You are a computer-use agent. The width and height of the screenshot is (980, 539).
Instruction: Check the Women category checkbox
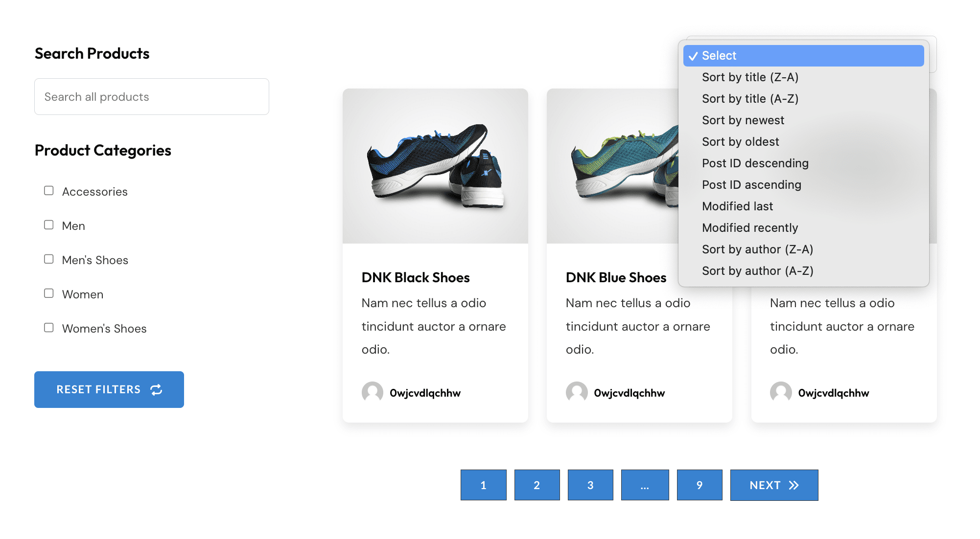(48, 293)
